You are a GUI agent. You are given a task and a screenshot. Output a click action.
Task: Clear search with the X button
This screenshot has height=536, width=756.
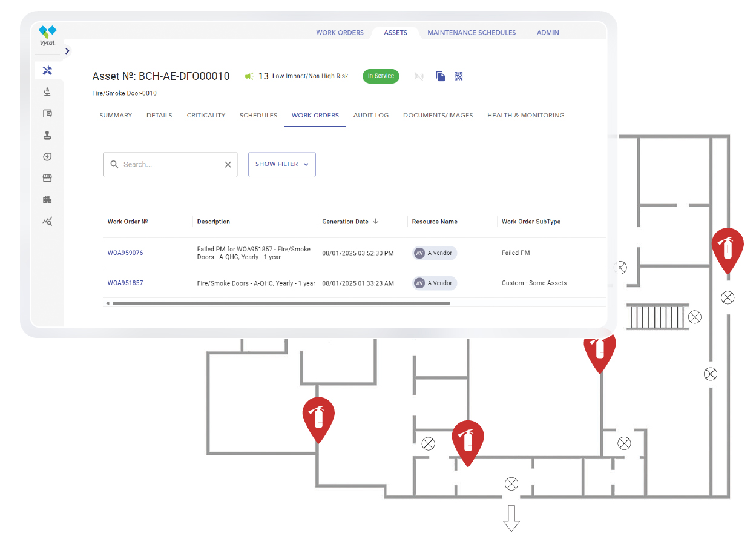click(x=228, y=165)
